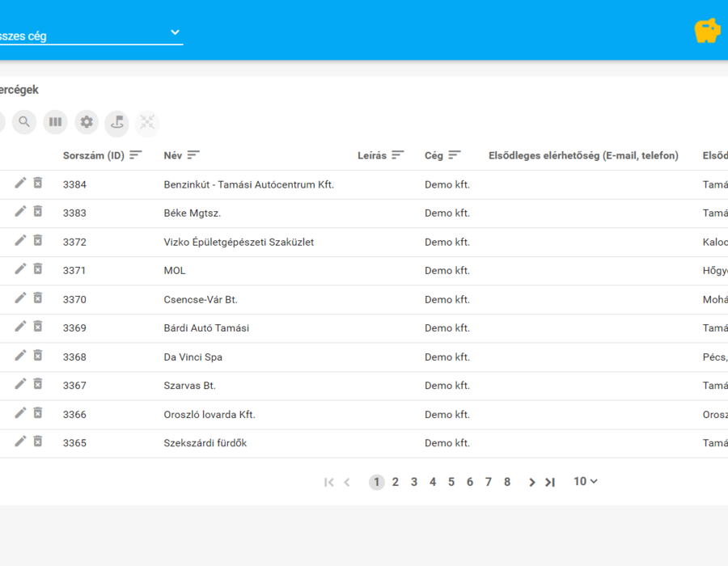
Task: Edit the Béke Mgtsz. row
Action: click(20, 212)
